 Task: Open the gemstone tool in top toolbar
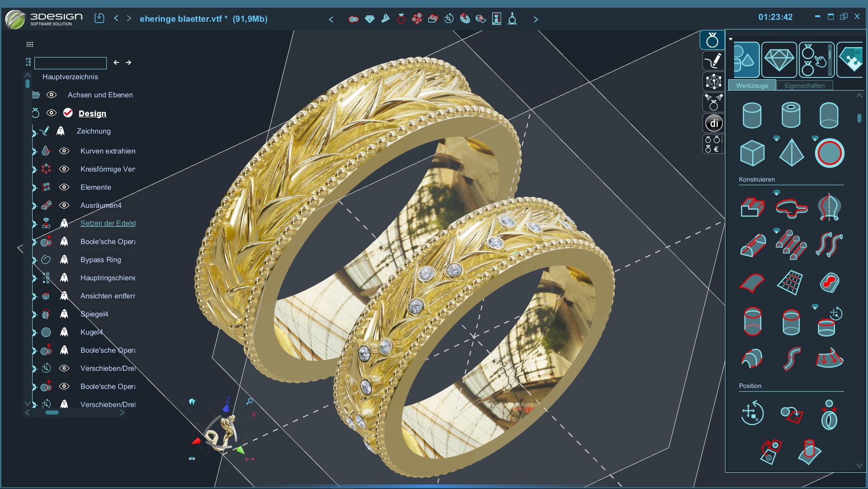[x=370, y=19]
